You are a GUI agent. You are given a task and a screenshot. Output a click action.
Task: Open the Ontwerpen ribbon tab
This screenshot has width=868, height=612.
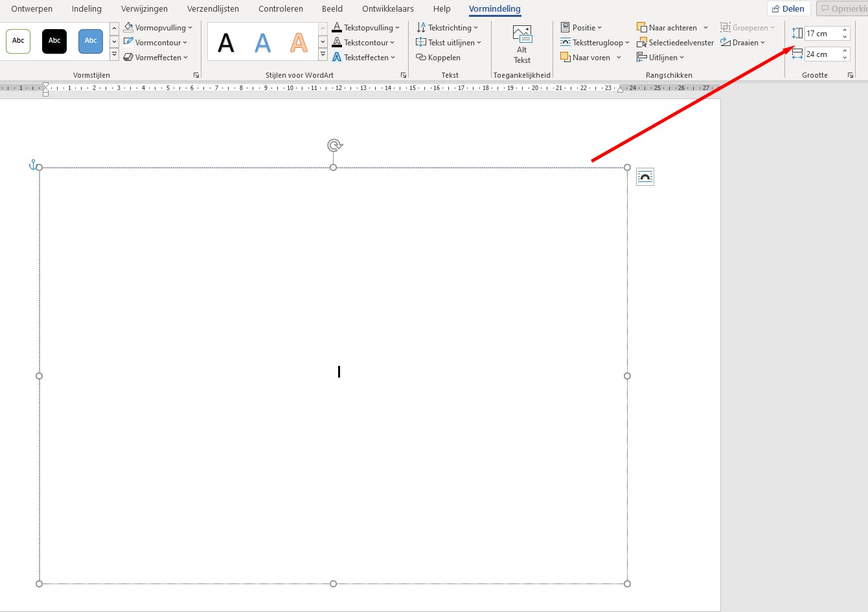click(32, 9)
